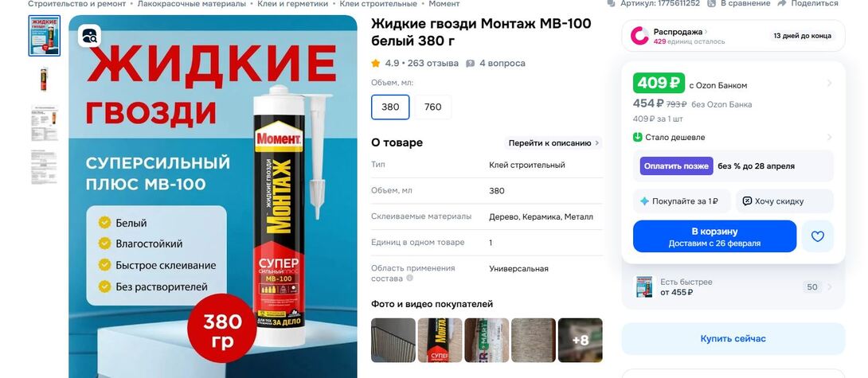Open Есть быстрее offers with chevron
The height and width of the screenshot is (378, 868).
829,287
